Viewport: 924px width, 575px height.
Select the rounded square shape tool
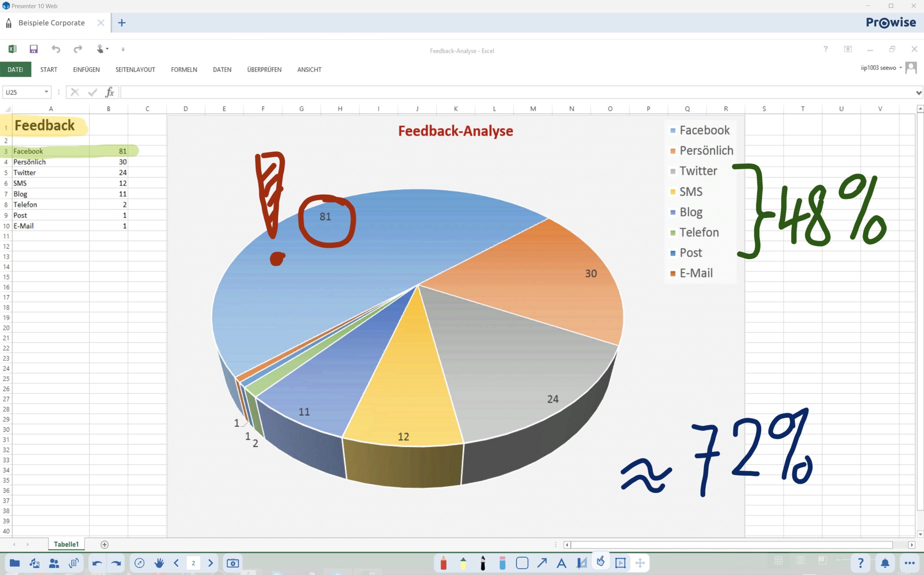tap(522, 563)
